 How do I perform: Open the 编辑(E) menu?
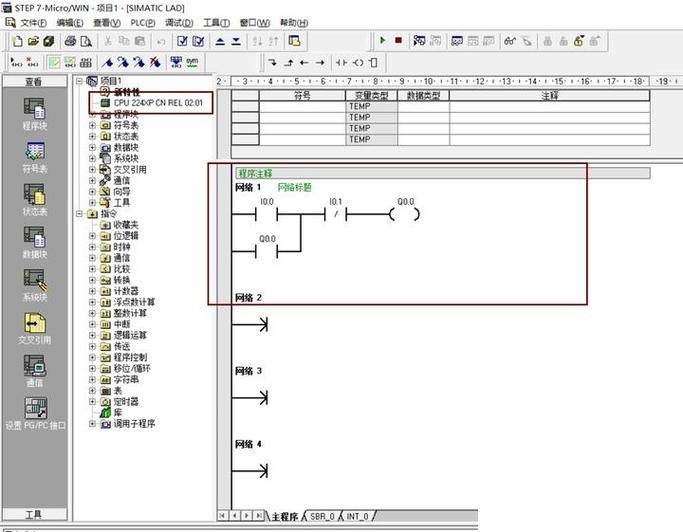70,23
